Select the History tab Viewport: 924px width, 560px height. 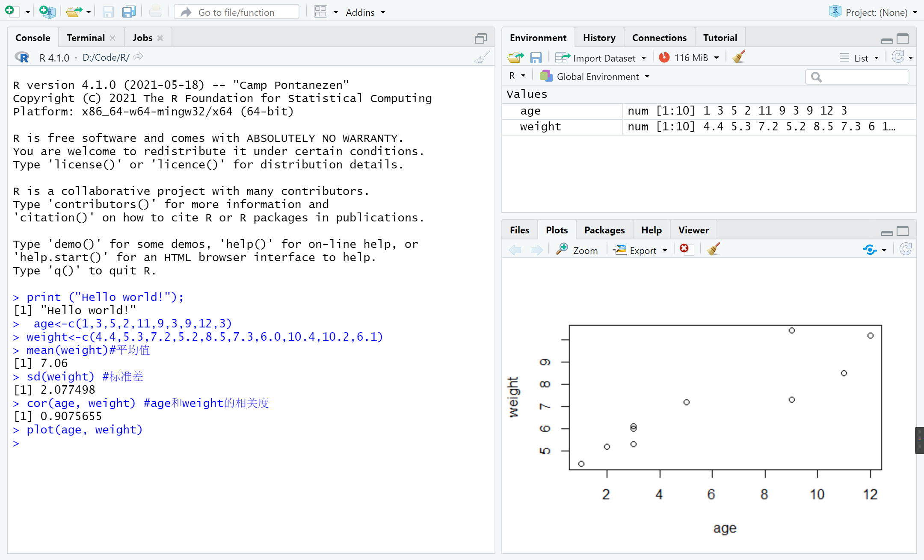pyautogui.click(x=599, y=38)
